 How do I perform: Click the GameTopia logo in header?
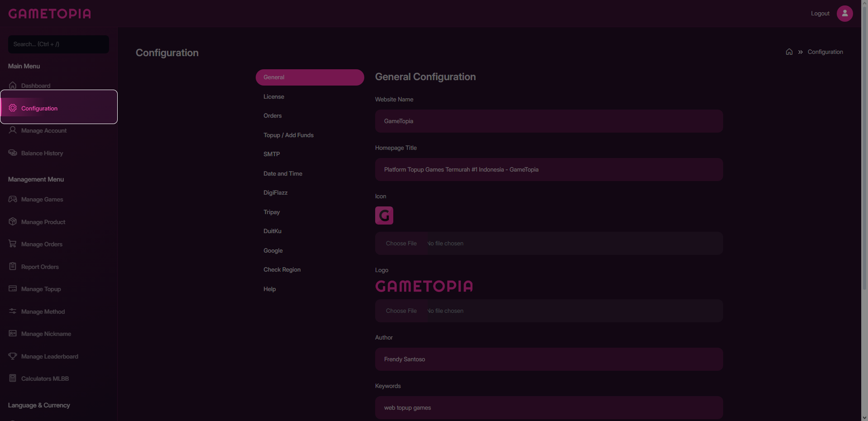pyautogui.click(x=50, y=14)
